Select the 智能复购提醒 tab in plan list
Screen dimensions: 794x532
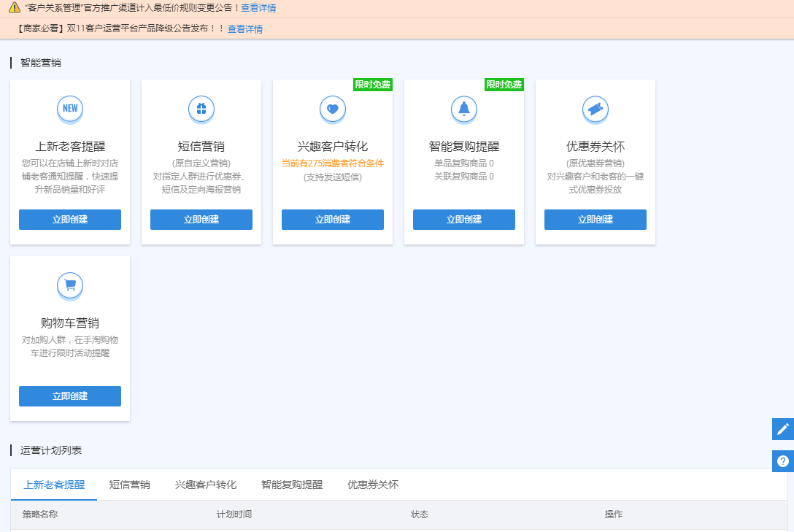tap(292, 485)
